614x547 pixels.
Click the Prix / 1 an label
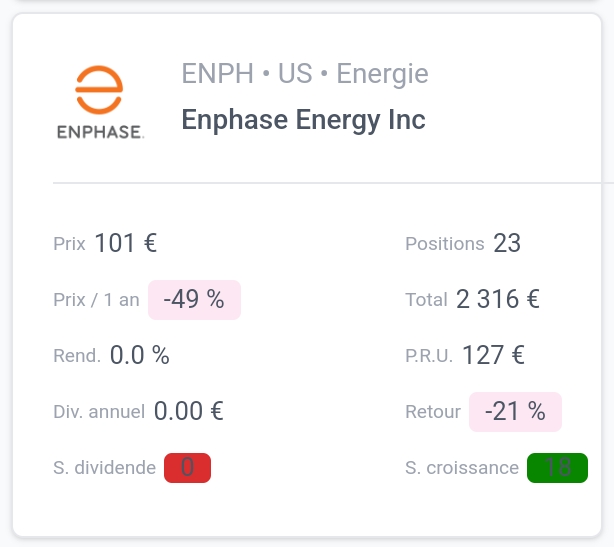[x=96, y=300]
